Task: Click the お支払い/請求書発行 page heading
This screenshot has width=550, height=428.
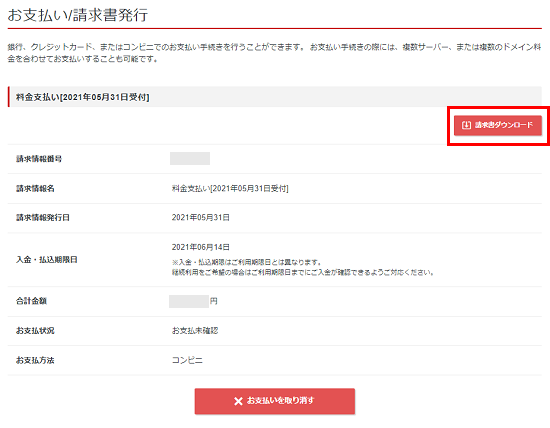Action: tap(78, 15)
